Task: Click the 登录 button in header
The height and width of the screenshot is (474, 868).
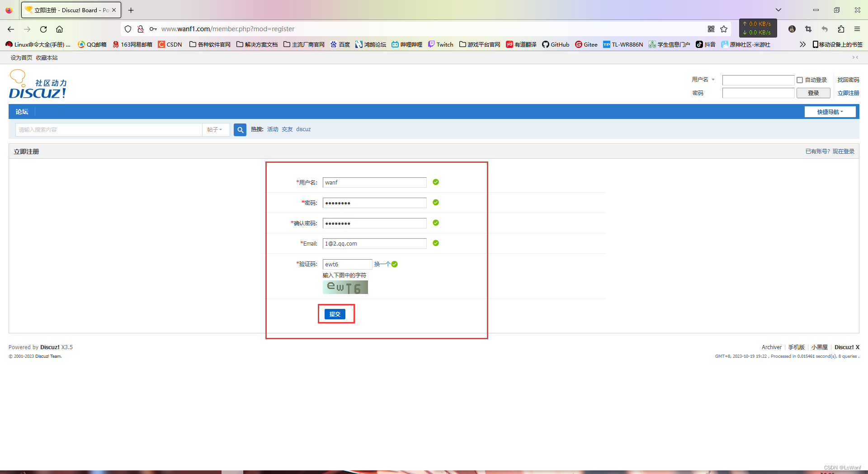Action: point(813,93)
